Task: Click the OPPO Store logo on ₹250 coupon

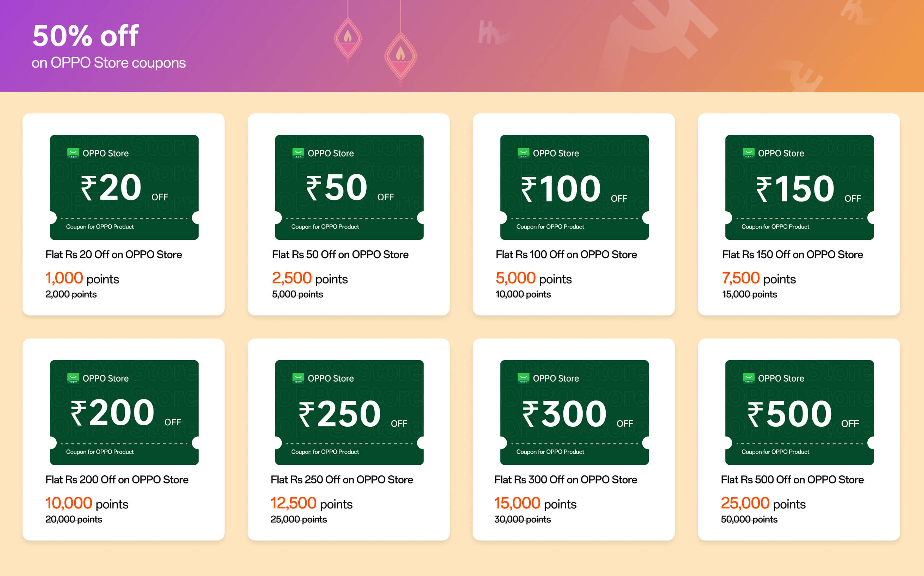Action: [298, 378]
